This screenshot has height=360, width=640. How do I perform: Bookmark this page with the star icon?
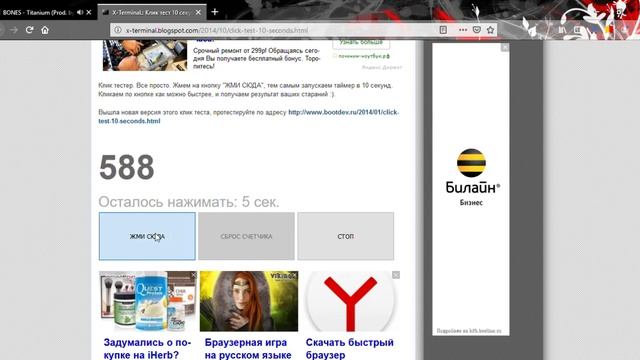click(491, 30)
